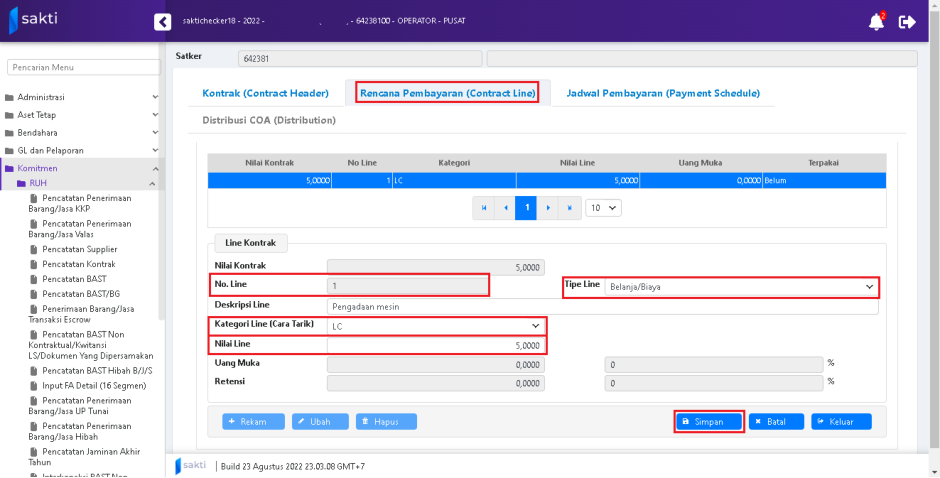Click the logout icon in header
The image size is (940, 478).
point(907,21)
